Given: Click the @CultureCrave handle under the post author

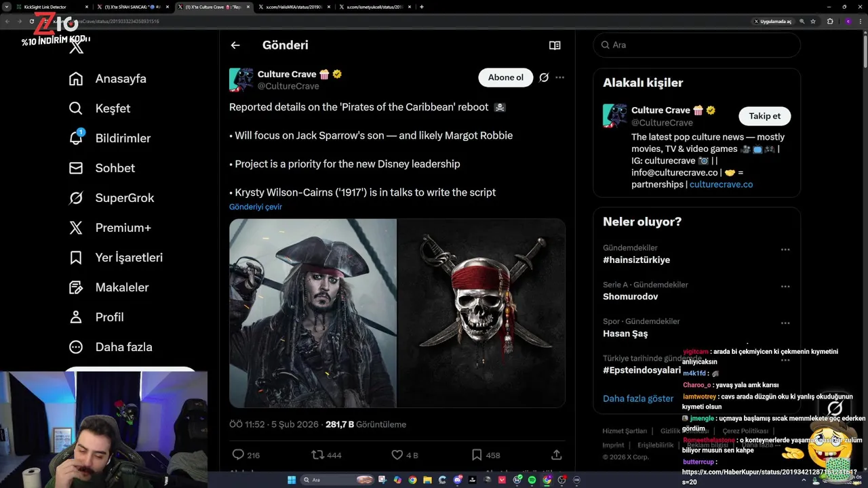Looking at the screenshot, I should (x=288, y=86).
